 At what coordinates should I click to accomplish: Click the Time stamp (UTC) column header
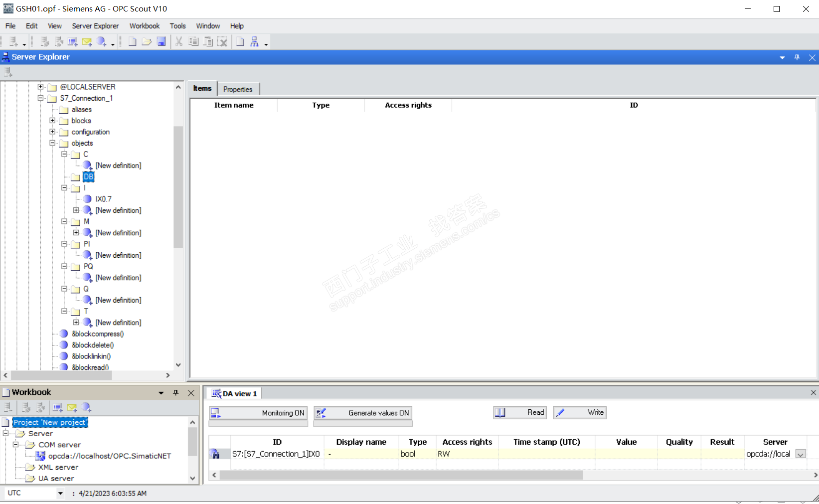[547, 442]
